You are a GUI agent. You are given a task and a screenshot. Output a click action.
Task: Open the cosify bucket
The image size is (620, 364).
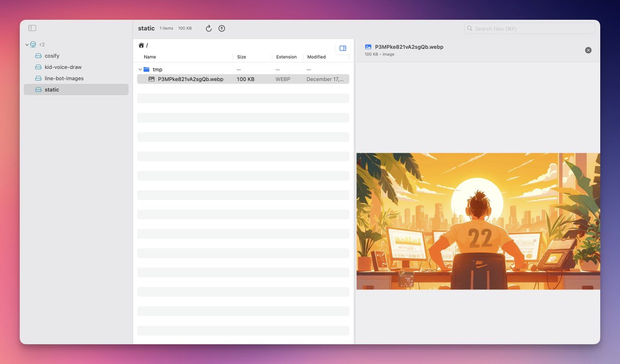click(x=52, y=56)
